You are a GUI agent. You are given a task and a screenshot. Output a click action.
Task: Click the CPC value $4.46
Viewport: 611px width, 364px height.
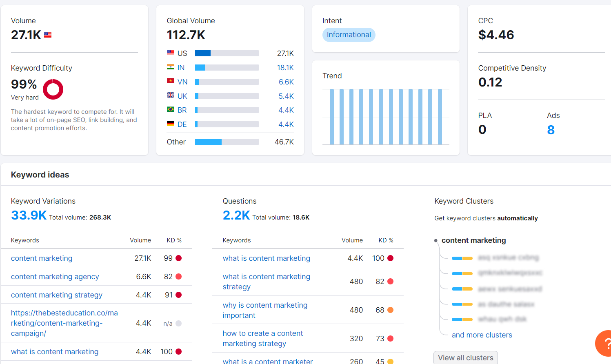[x=496, y=35]
